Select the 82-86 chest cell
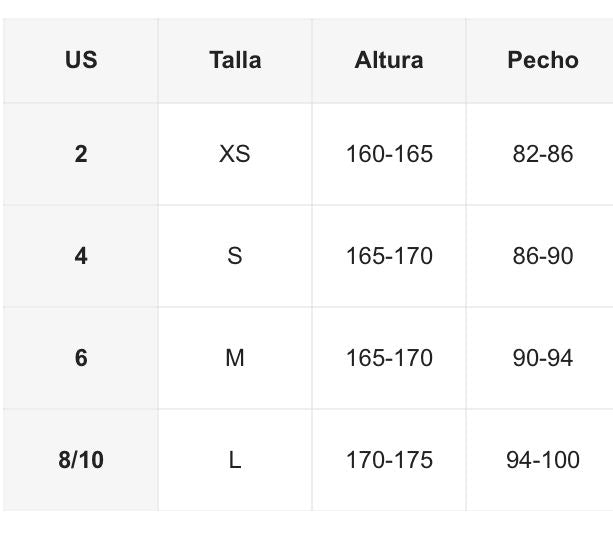Viewport: 613px width, 534px height. (x=542, y=154)
